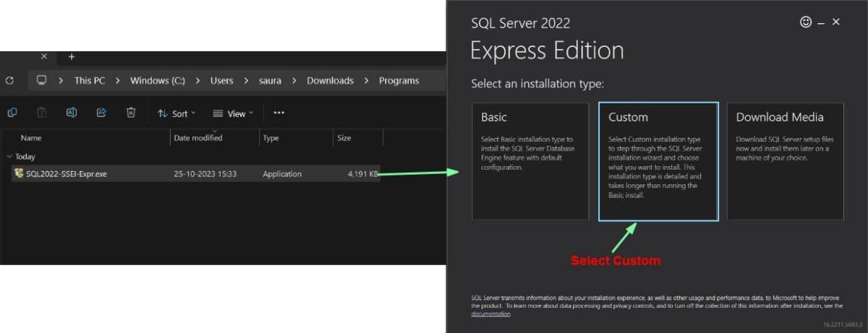The height and width of the screenshot is (333, 868).
Task: Minimize the SQL Server installer window
Action: coord(821,23)
